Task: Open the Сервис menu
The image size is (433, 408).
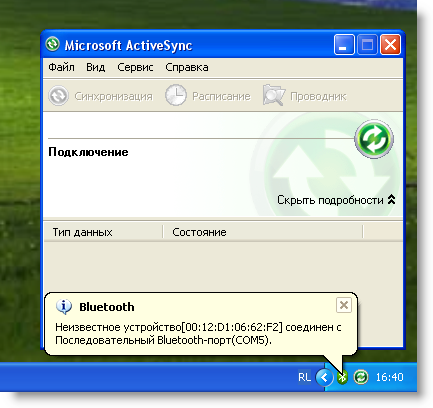Action: tap(135, 67)
